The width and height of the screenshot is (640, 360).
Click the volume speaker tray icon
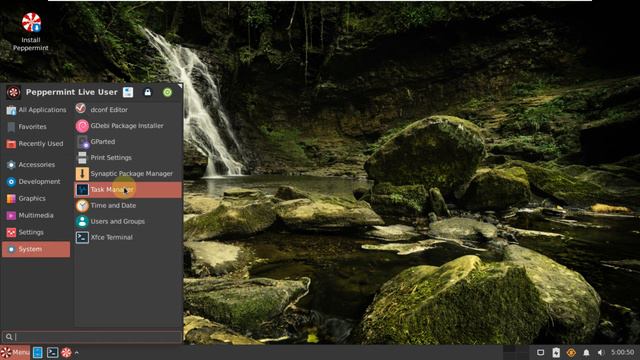click(600, 352)
